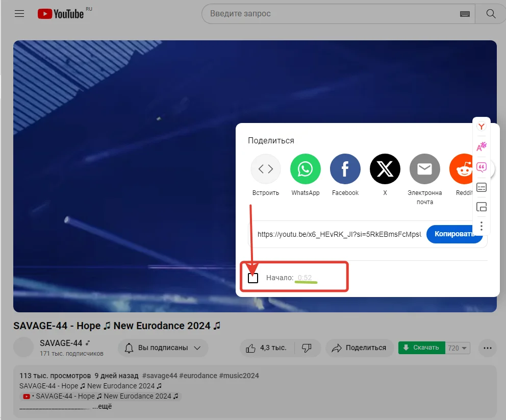Click the translate icon in side panel

click(481, 147)
